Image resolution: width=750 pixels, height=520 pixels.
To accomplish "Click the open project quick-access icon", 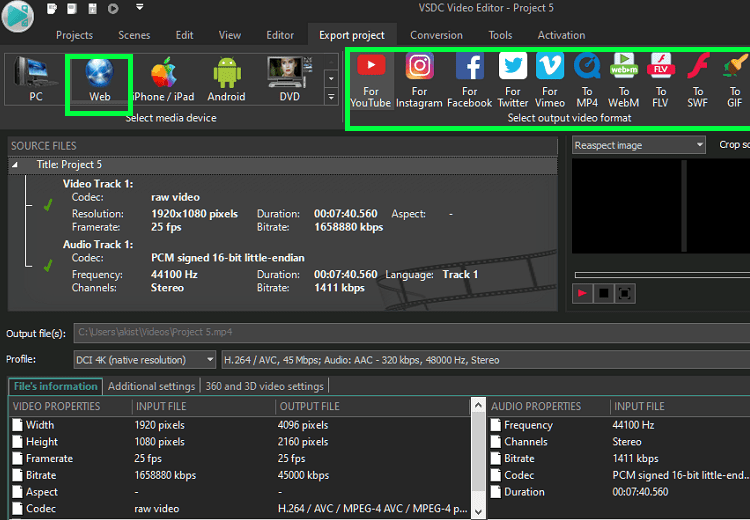I will 72,8.
